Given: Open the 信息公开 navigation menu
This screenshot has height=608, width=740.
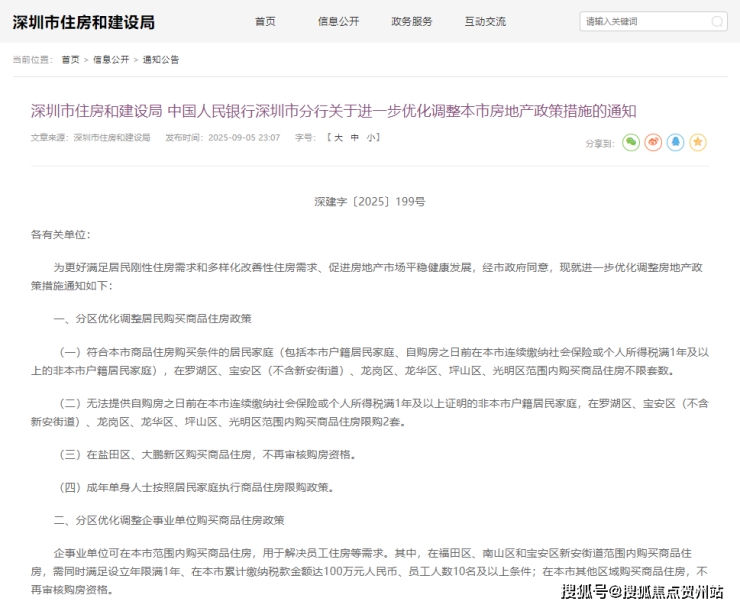Looking at the screenshot, I should click(x=338, y=21).
